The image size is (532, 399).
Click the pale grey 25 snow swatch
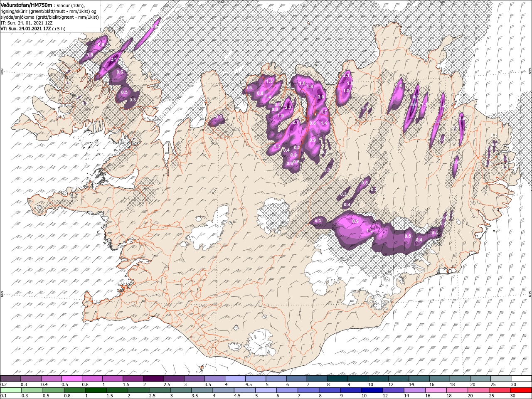500,379
